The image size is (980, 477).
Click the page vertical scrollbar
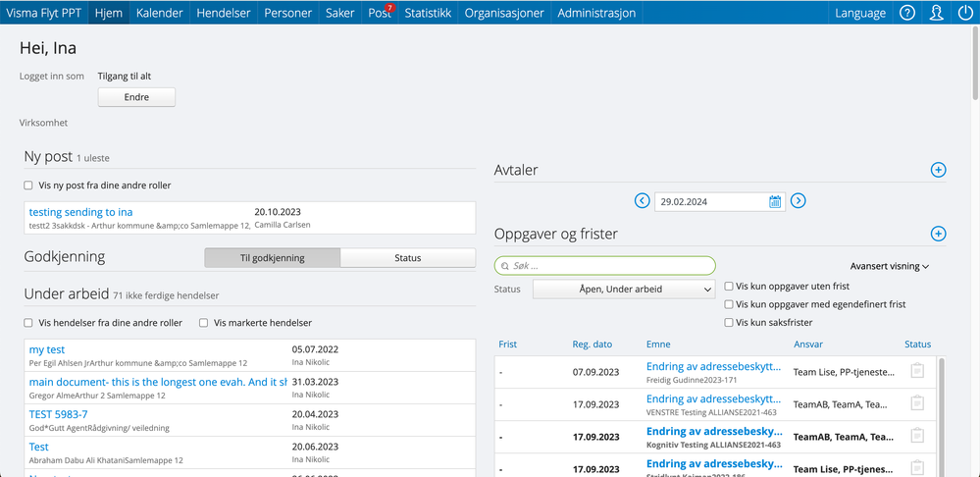click(x=976, y=63)
